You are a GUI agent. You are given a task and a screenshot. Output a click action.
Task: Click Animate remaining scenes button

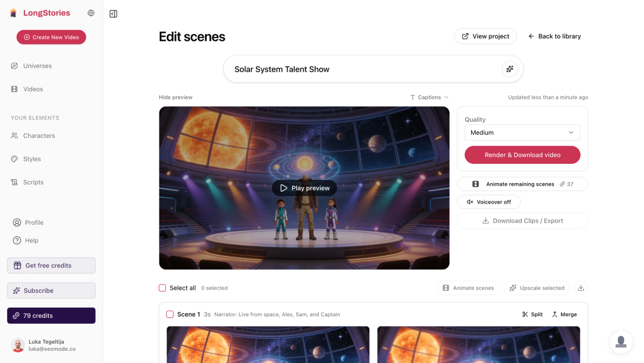pos(522,184)
